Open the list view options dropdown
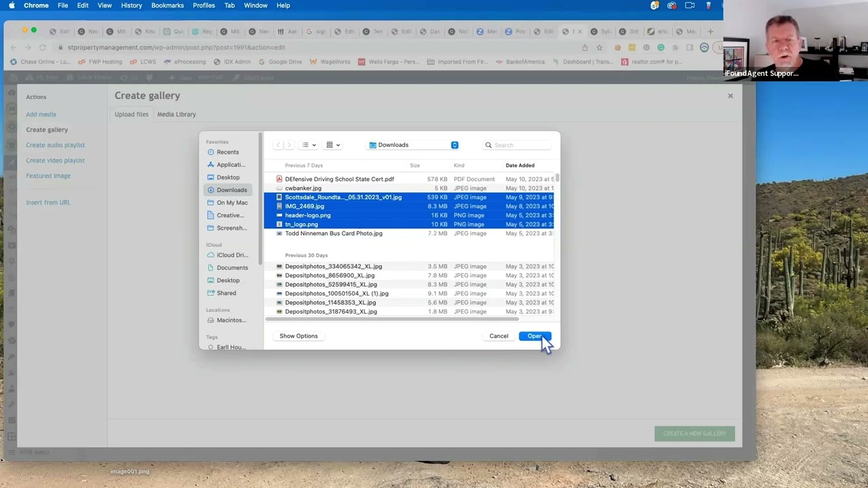Viewport: 868px width, 488px height. click(x=309, y=145)
